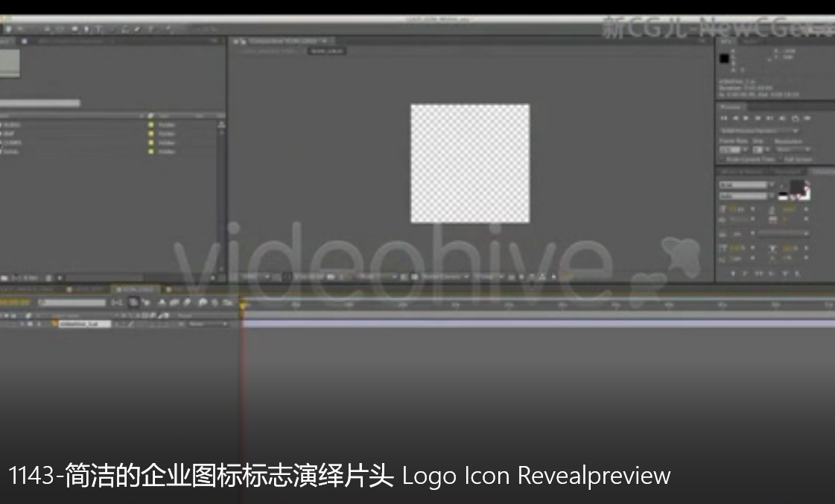Apply All Caps in the Character panel
The width and height of the screenshot is (835, 504).
(x=758, y=273)
